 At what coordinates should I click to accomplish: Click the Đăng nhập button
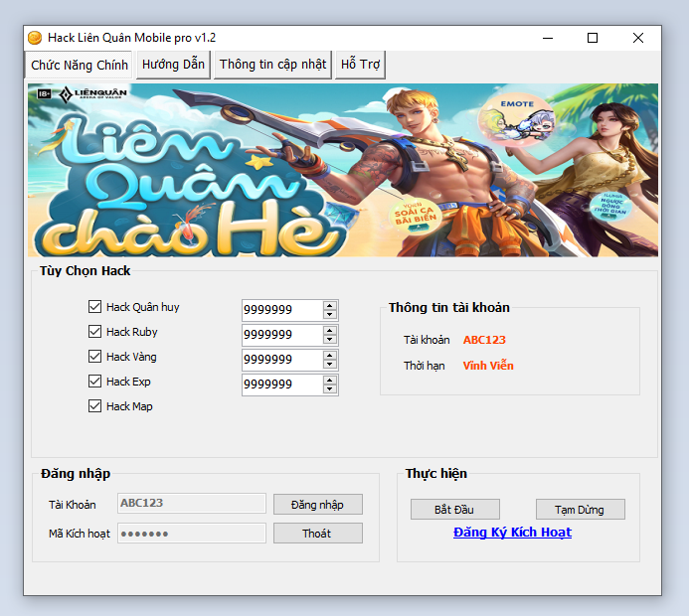(x=317, y=505)
